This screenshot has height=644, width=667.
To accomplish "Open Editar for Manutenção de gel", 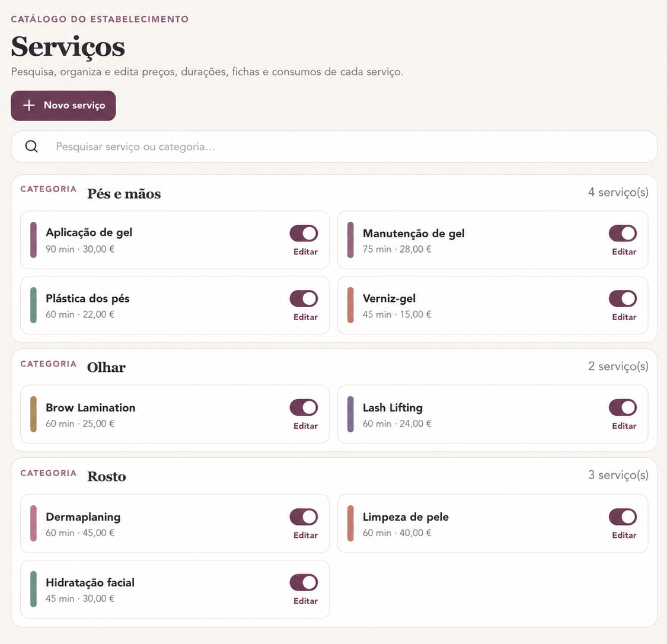I will [624, 252].
